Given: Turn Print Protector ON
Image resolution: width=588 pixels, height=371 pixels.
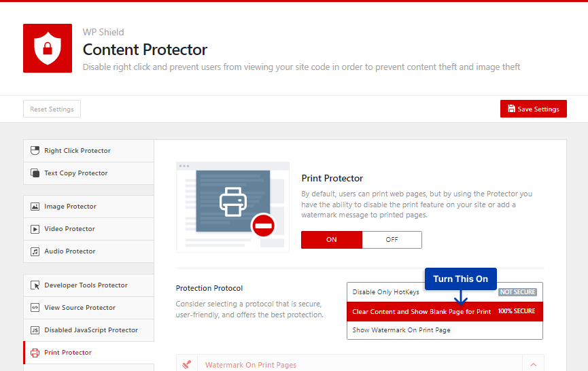Looking at the screenshot, I should pyautogui.click(x=332, y=240).
